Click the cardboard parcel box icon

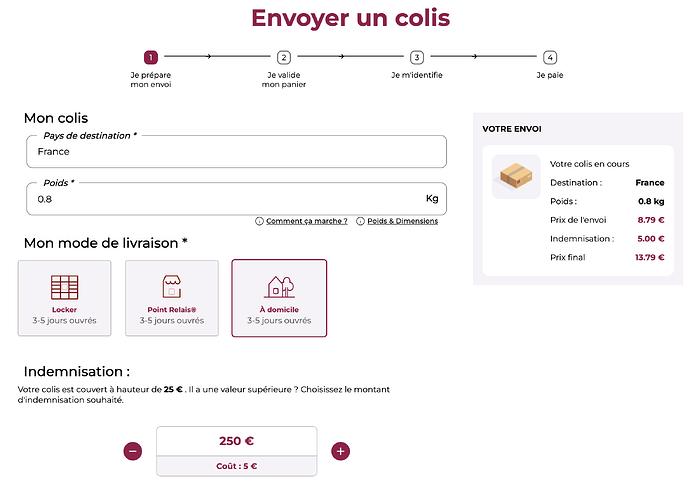[x=516, y=176]
